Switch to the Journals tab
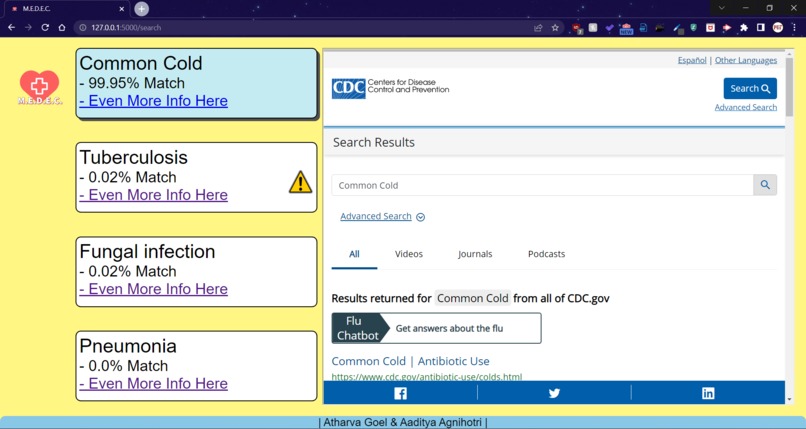 click(x=475, y=254)
